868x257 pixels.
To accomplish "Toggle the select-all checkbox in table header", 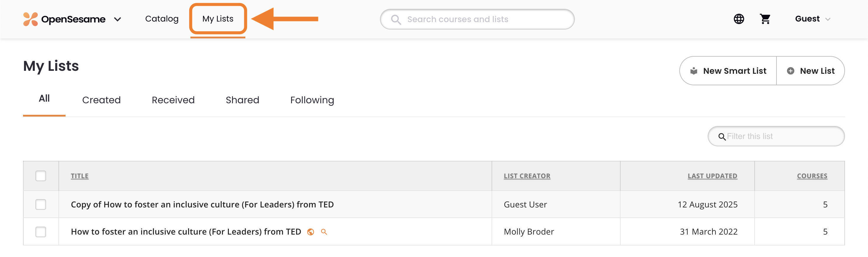I will pos(41,176).
